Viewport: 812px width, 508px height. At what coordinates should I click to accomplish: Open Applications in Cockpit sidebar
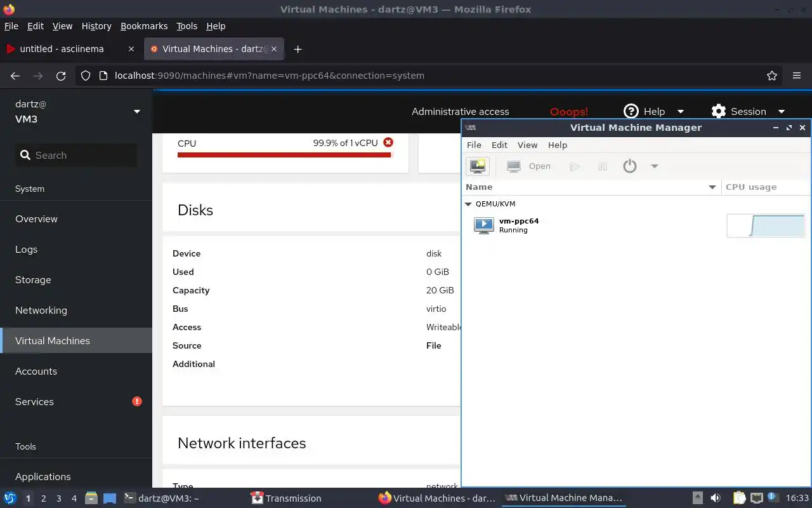[76, 476]
